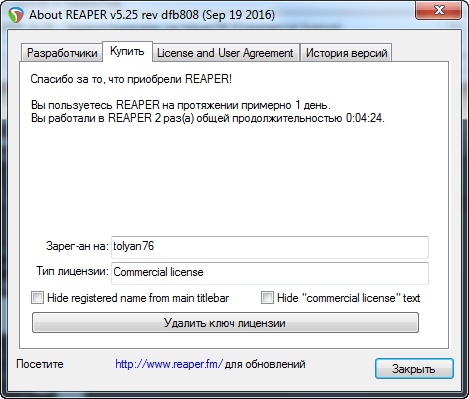Click the About REAPER v5.25 window title
This screenshot has width=469, height=399.
(152, 15)
